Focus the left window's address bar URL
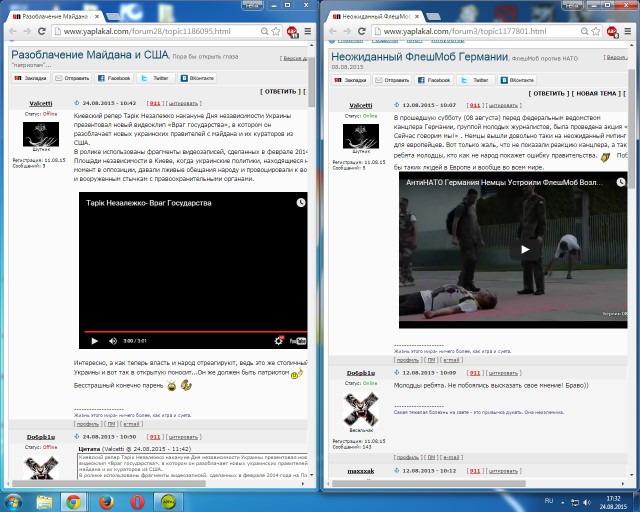The width and height of the screenshot is (640, 512). [147, 31]
